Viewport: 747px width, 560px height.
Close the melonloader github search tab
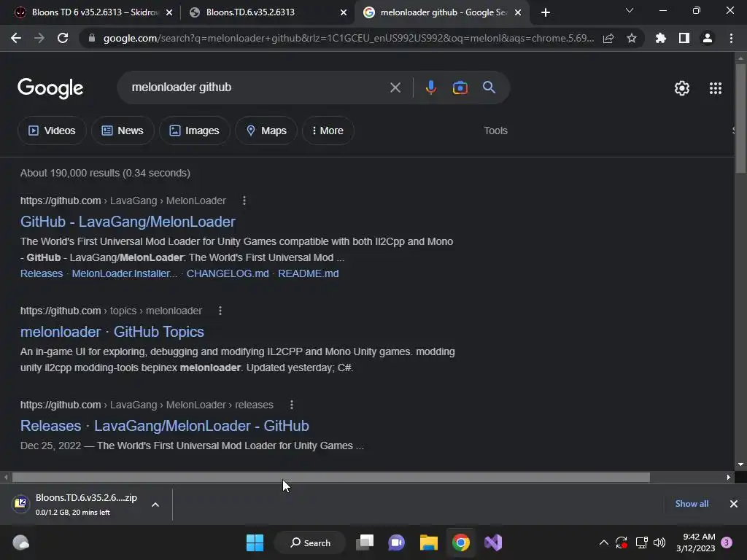point(518,12)
